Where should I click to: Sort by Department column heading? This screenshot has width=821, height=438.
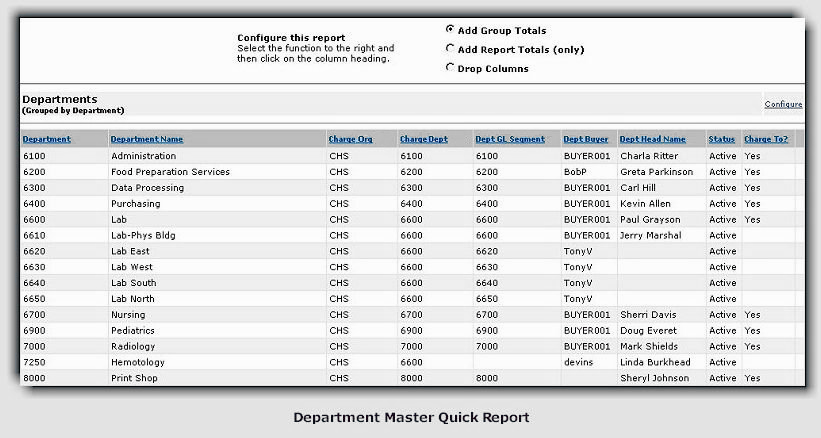46,139
